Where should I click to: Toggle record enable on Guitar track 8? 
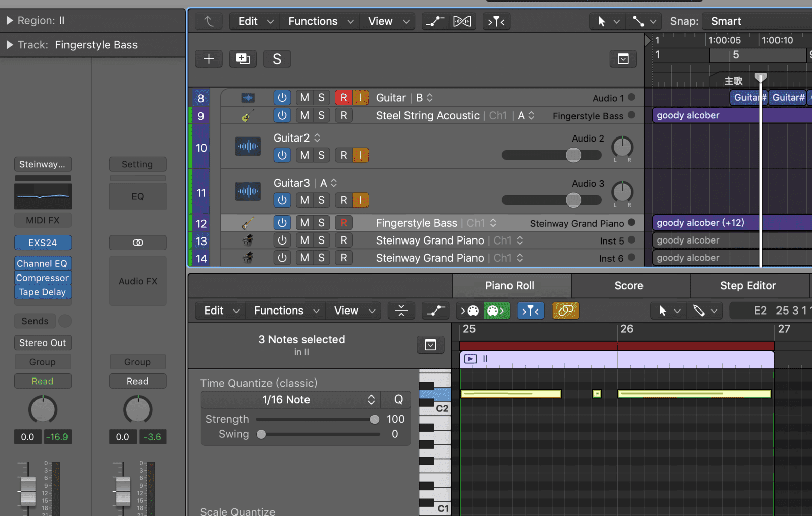click(x=344, y=97)
